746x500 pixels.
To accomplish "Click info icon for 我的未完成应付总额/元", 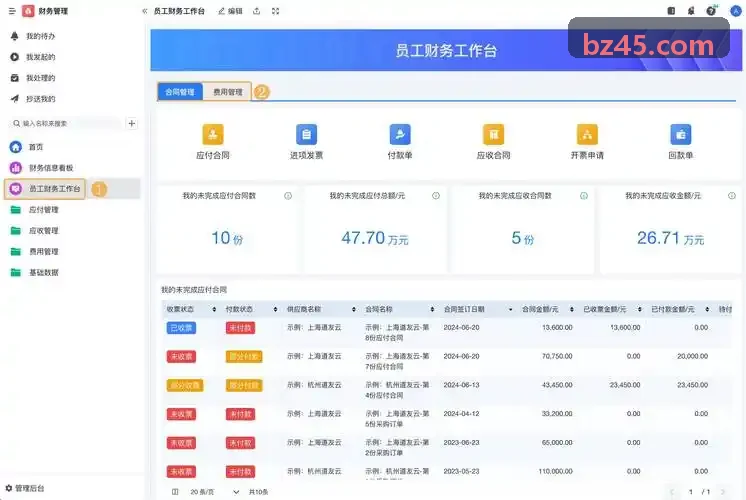I will 436,196.
